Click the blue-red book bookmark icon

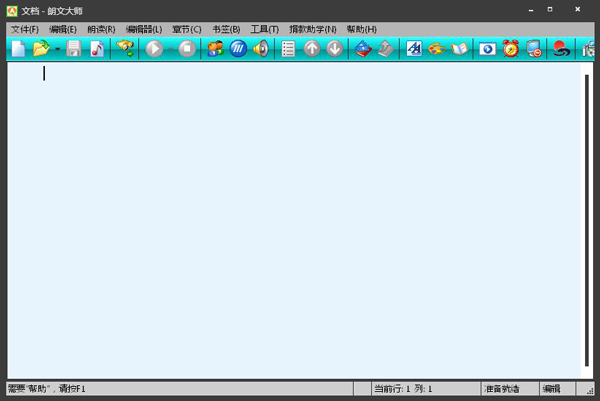click(363, 49)
